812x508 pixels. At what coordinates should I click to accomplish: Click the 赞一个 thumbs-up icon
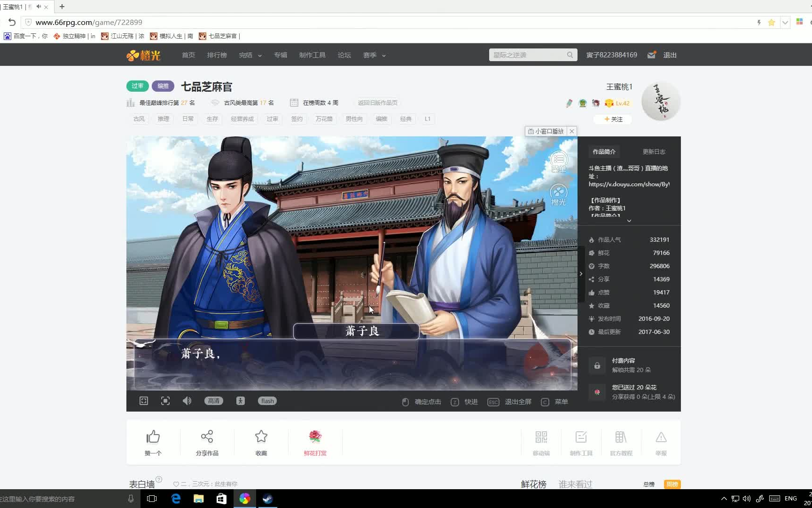click(x=153, y=437)
